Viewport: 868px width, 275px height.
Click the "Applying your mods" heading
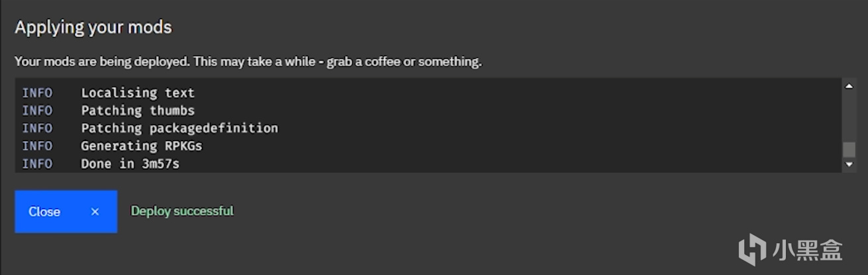tap(93, 27)
